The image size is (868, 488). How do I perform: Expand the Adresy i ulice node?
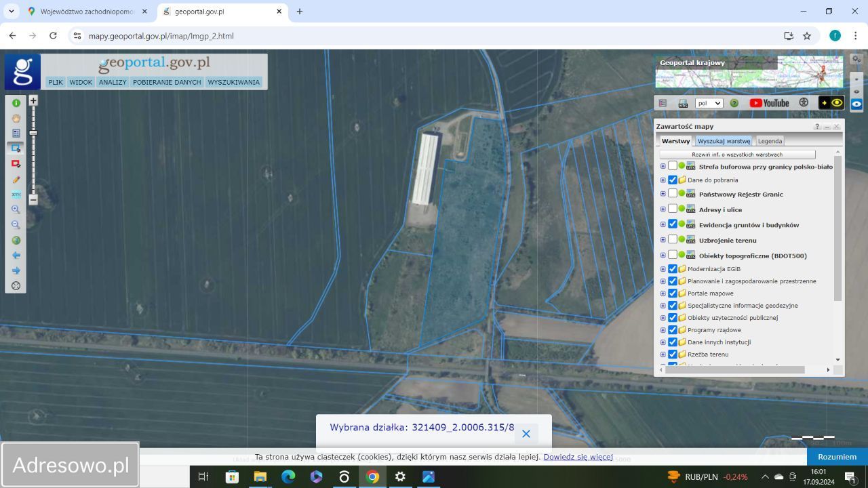click(x=663, y=209)
